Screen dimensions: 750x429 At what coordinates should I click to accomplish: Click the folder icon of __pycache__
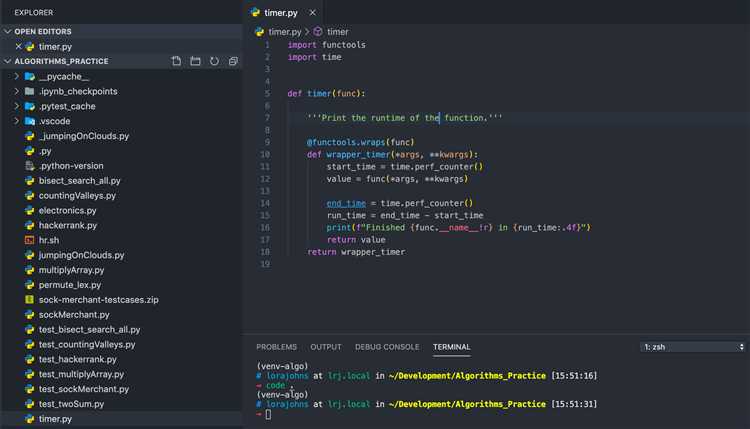(30, 77)
